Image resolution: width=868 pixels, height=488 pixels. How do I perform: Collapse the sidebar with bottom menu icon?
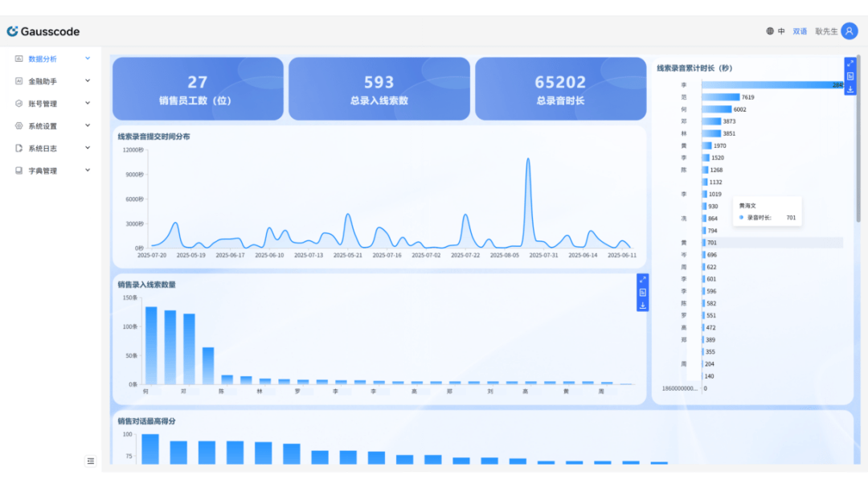coord(91,461)
